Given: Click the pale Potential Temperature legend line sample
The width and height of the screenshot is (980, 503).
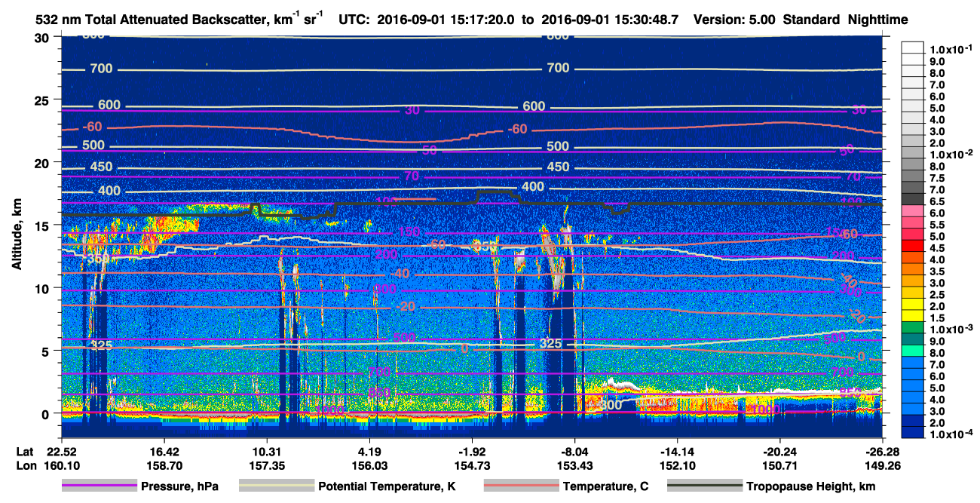Looking at the screenshot, I should (276, 487).
